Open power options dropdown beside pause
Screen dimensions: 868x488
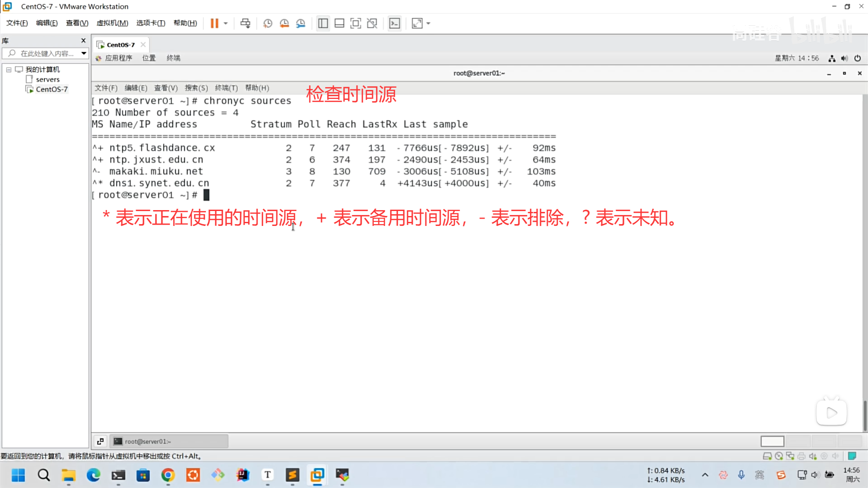(x=226, y=23)
